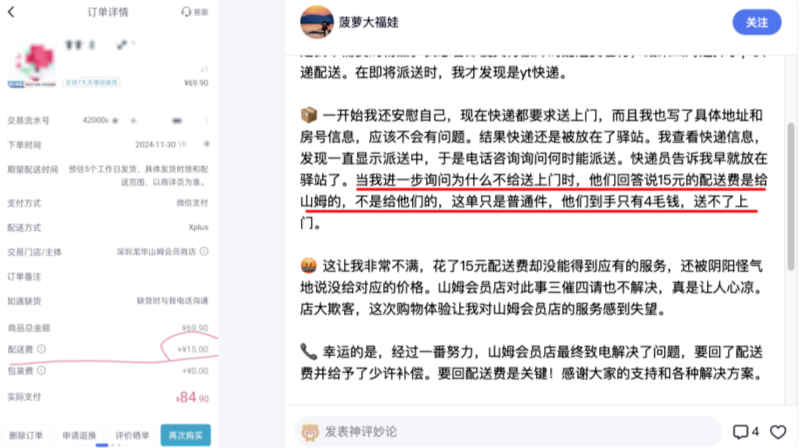
Task: Click the 支持7天无理由退货 tag
Action: pos(91,82)
